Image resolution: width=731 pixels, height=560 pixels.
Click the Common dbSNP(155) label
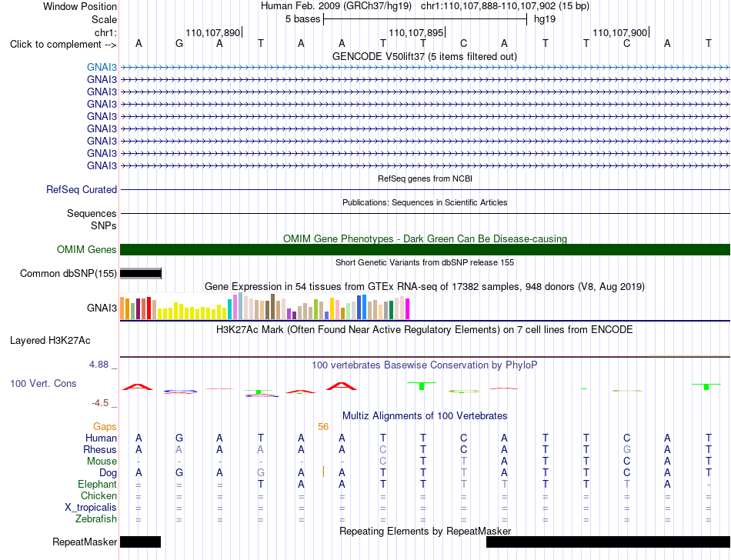pyautogui.click(x=68, y=274)
